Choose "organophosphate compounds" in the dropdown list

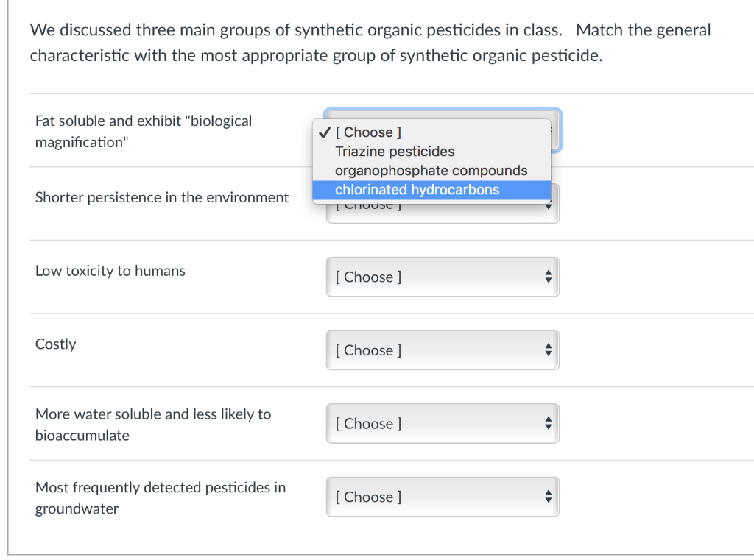tap(431, 171)
